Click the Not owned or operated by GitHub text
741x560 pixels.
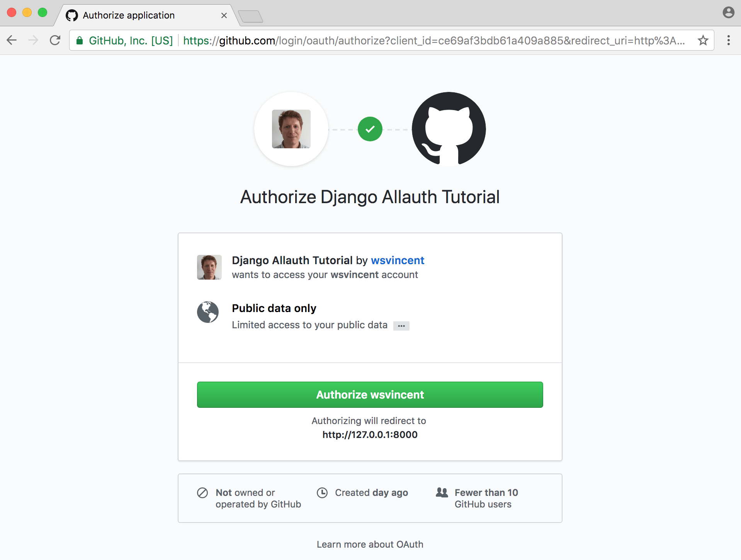(258, 499)
